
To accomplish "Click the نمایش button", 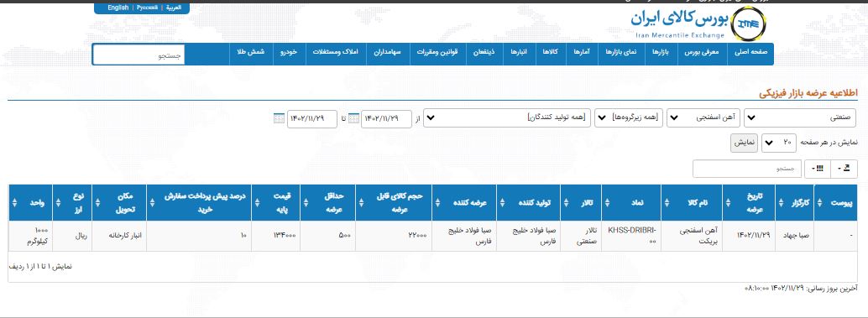I will (745, 143).
